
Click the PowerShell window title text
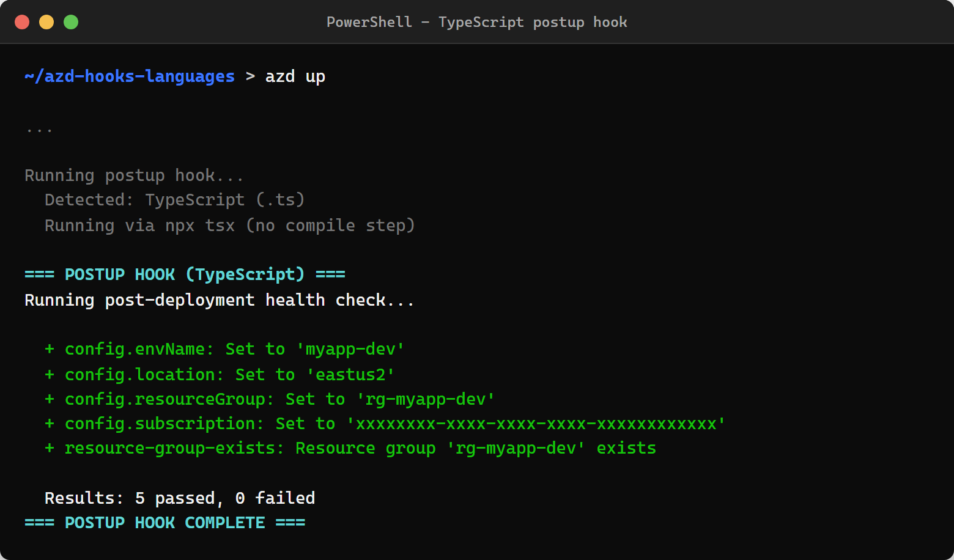click(477, 22)
